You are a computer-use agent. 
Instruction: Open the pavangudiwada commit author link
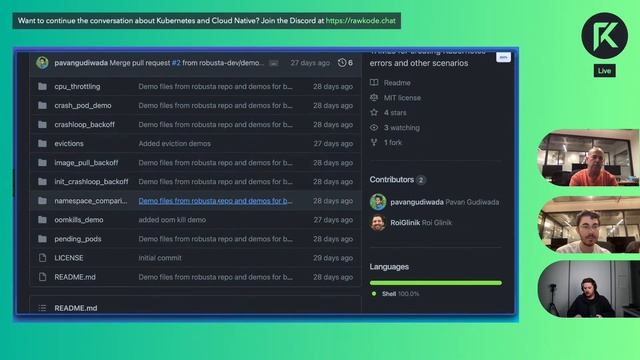[x=81, y=63]
